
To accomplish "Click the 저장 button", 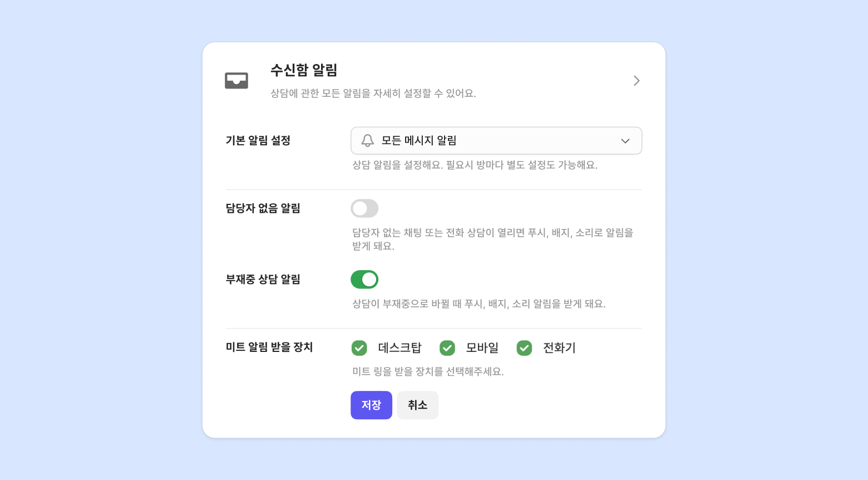I will pyautogui.click(x=371, y=405).
